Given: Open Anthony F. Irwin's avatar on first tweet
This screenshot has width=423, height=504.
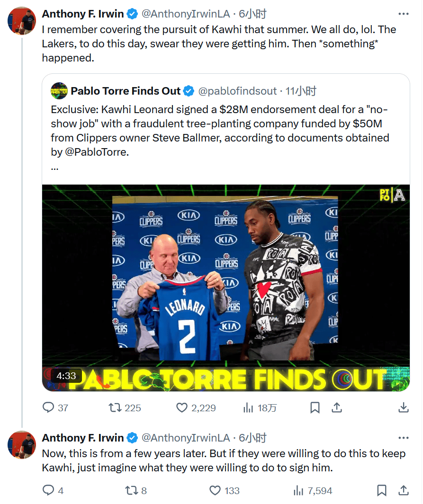Looking at the screenshot, I should (22, 21).
